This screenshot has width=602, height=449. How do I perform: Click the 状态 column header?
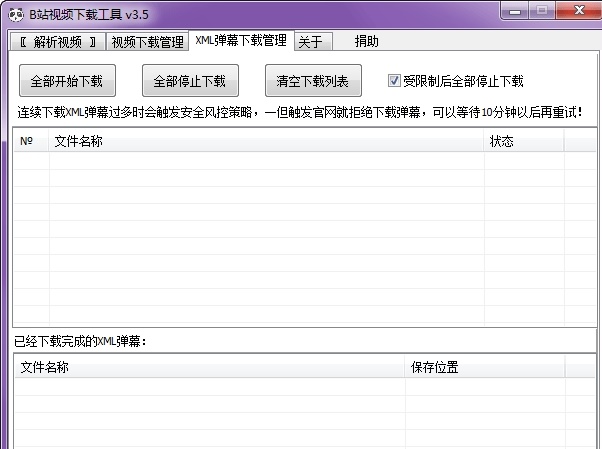[x=524, y=141]
